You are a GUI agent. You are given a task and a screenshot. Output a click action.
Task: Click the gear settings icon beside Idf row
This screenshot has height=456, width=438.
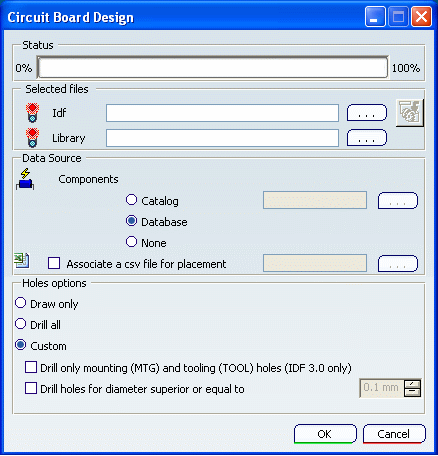410,113
